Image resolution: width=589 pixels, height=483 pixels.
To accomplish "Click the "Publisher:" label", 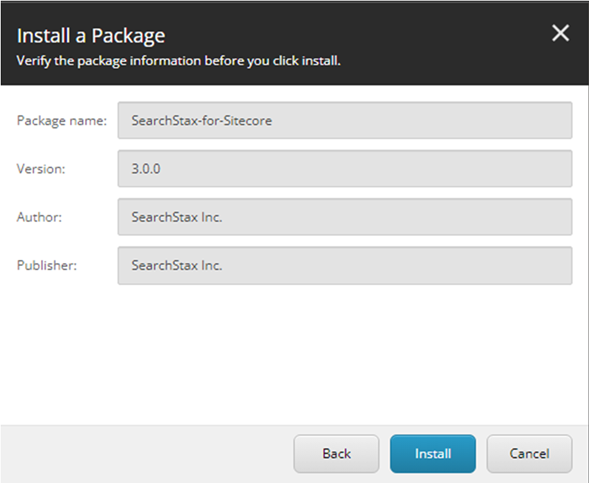I will click(47, 266).
